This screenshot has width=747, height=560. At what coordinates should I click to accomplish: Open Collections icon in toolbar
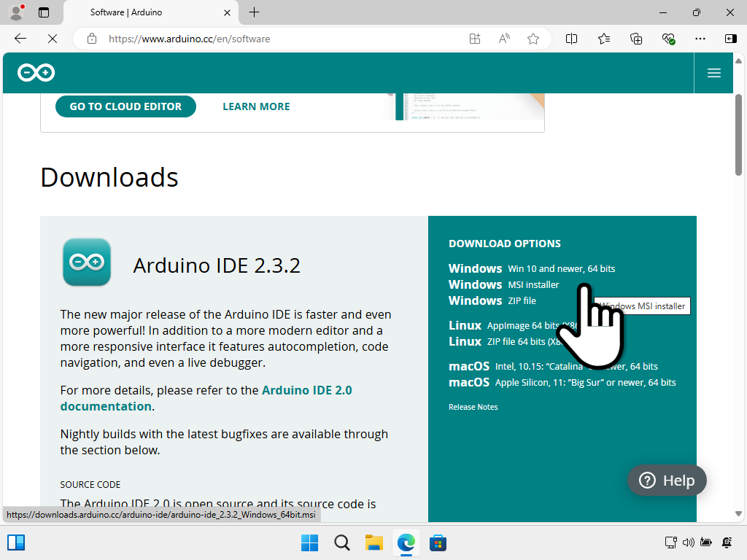click(636, 39)
